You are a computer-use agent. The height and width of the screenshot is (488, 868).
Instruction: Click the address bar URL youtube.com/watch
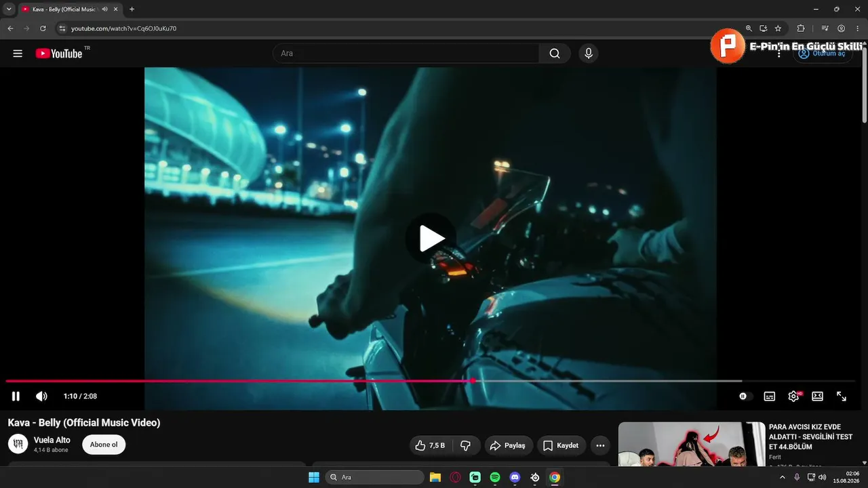(x=123, y=28)
